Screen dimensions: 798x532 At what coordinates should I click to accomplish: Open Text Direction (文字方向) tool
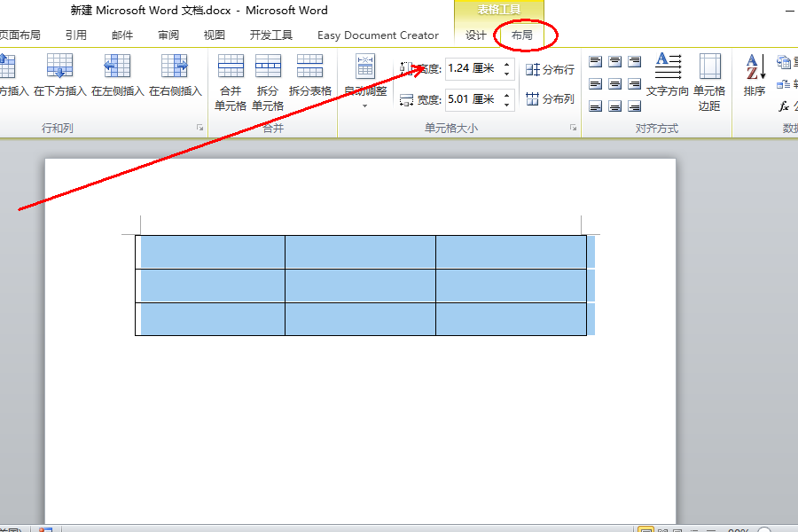click(668, 66)
